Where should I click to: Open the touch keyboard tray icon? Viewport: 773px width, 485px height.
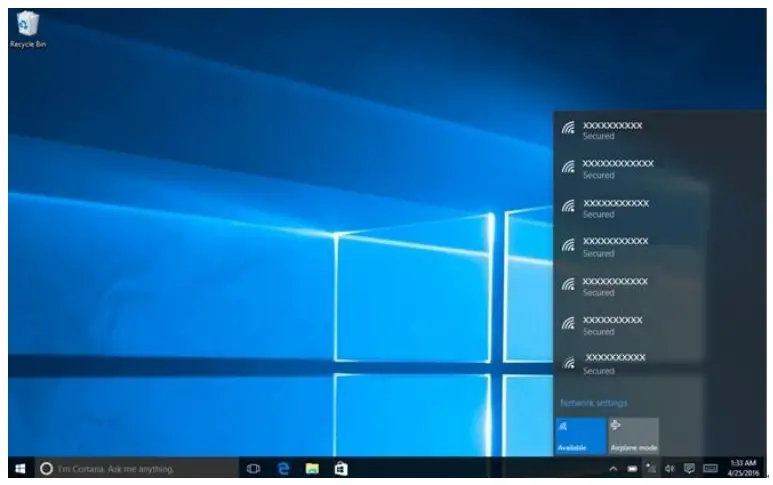point(710,468)
